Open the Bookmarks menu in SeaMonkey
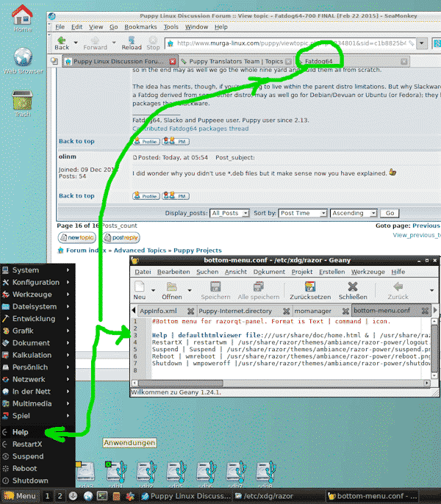 [x=140, y=27]
